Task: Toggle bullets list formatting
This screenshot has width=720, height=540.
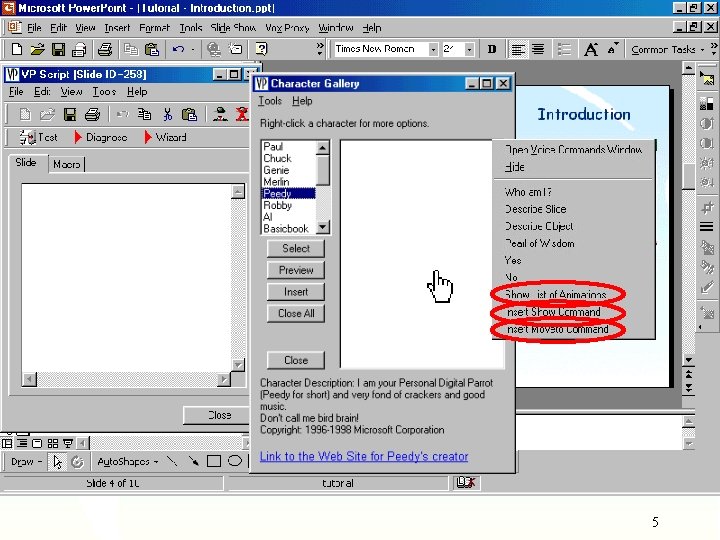Action: [564, 49]
